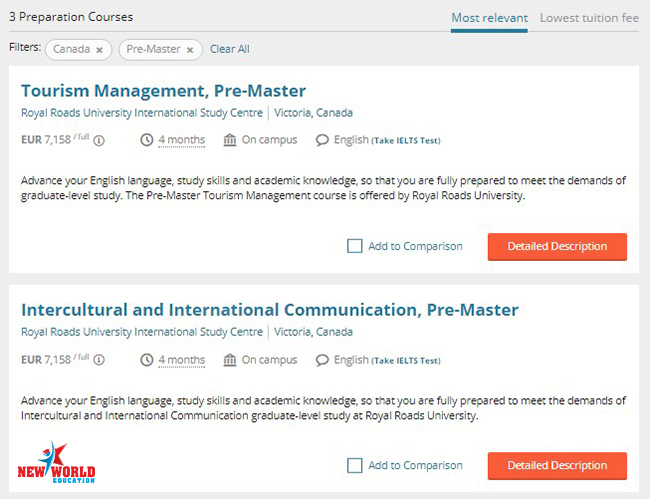Viewport: 650px width, 499px height.
Task: Sort by Lowest tuition fee
Action: (589, 18)
